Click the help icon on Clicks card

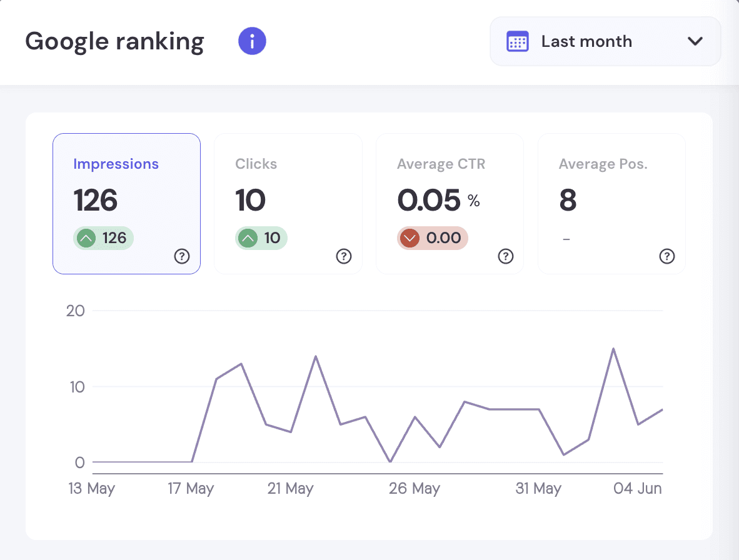344,256
